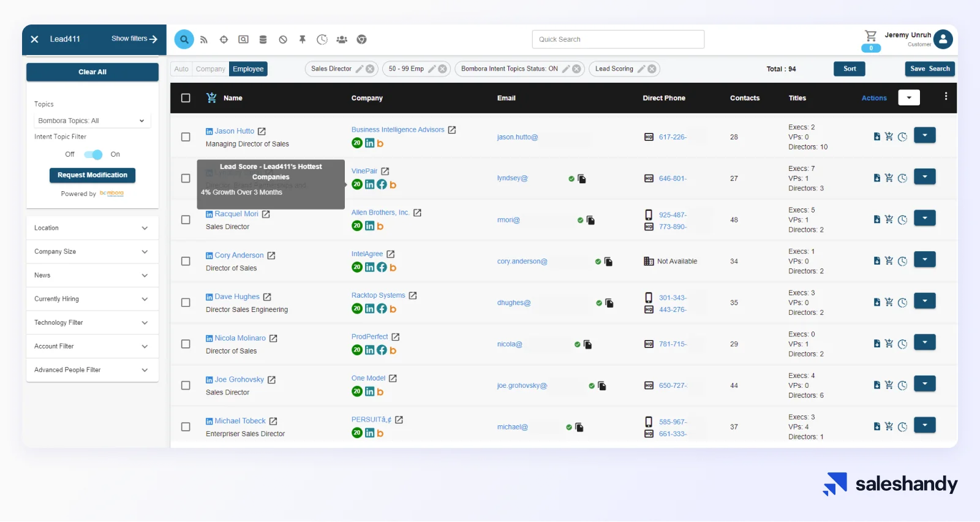The height and width of the screenshot is (522, 980).
Task: Focus the Quick Search input field
Action: coord(618,39)
